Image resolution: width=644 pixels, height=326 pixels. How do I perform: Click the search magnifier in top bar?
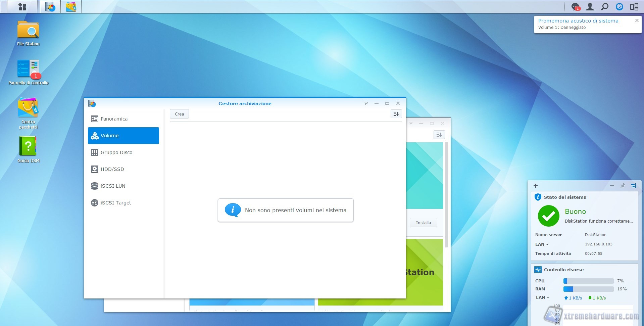coord(604,7)
